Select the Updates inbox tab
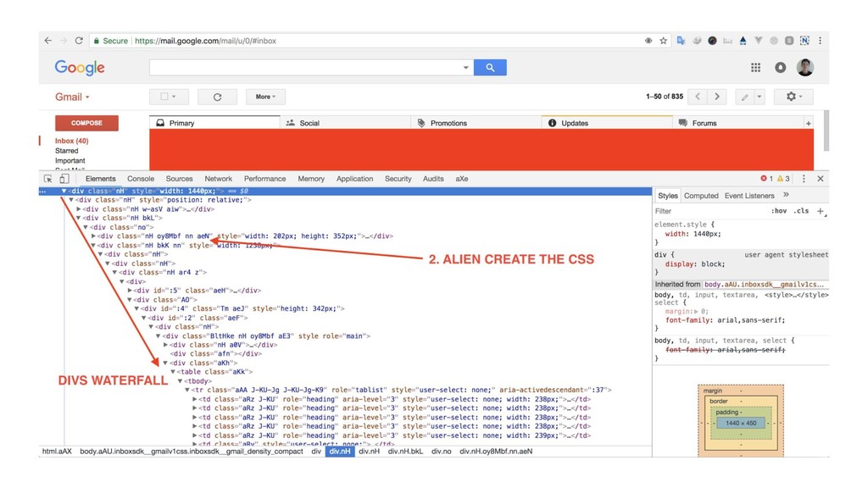Image resolution: width=868 pixels, height=488 pixels. 607,123
